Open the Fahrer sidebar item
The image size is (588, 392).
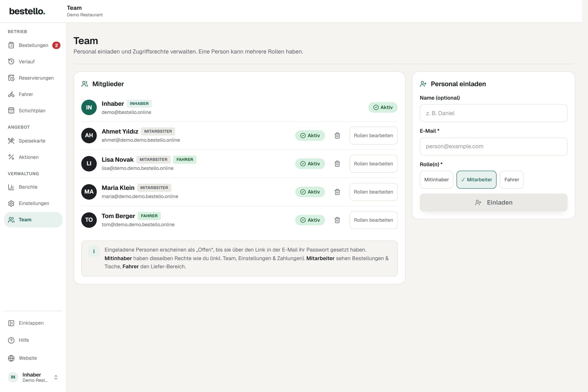pyautogui.click(x=33, y=94)
